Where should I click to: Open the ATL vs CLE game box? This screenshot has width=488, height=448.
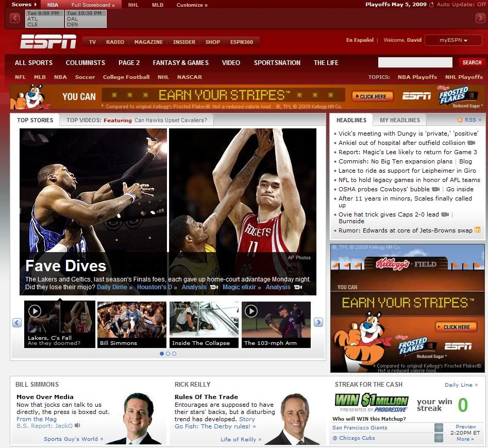[x=44, y=19]
